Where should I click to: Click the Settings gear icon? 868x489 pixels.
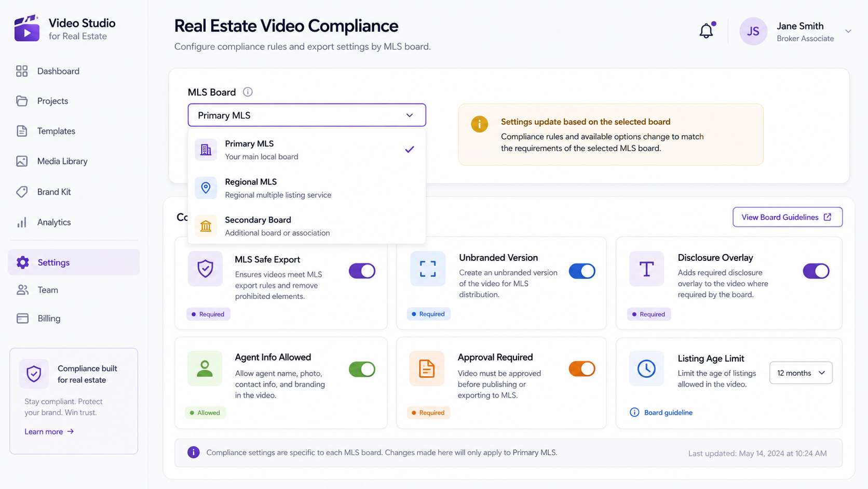(22, 262)
